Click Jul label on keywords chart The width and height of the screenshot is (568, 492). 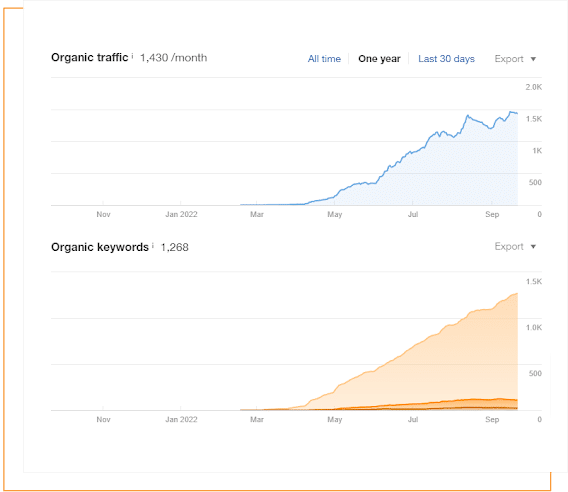pyautogui.click(x=413, y=419)
